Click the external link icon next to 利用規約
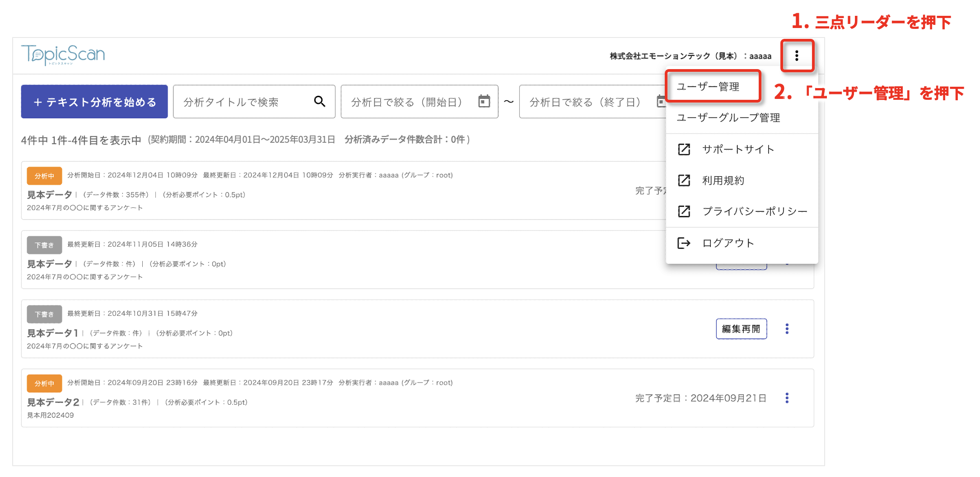The height and width of the screenshot is (477, 980). [x=684, y=180]
